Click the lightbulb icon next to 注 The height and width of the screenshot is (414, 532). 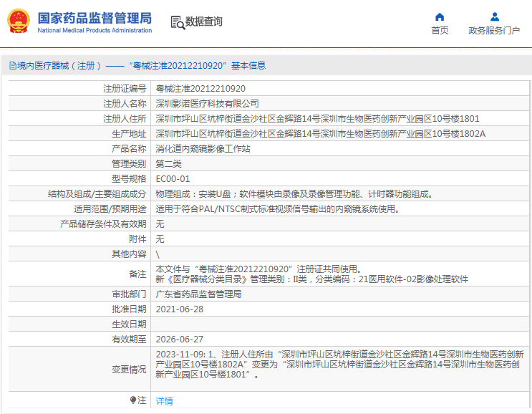click(x=133, y=400)
